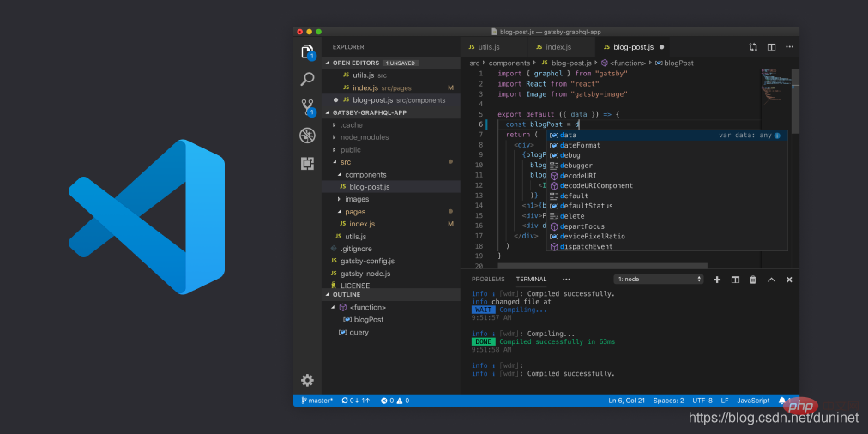Open the '1: node' terminal dropdown
The image size is (868, 434).
click(x=658, y=280)
